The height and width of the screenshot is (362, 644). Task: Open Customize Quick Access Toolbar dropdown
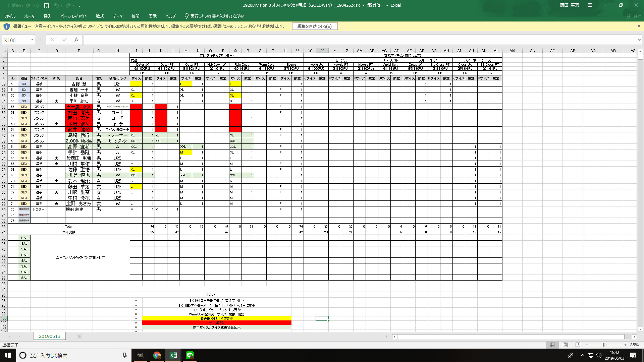click(79, 5)
